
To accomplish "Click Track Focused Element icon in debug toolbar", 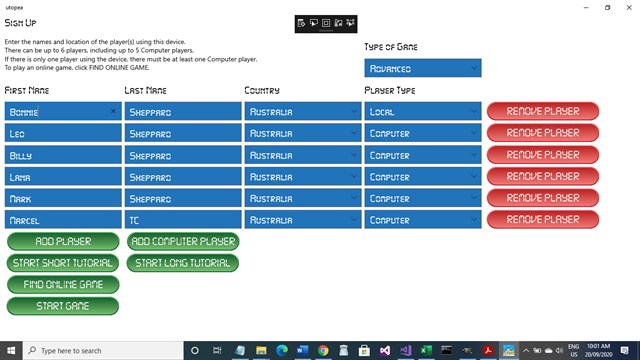I will coord(338,23).
